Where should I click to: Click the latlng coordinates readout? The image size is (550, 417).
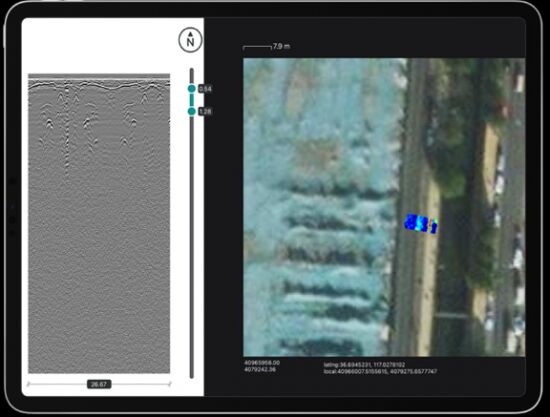(364, 365)
